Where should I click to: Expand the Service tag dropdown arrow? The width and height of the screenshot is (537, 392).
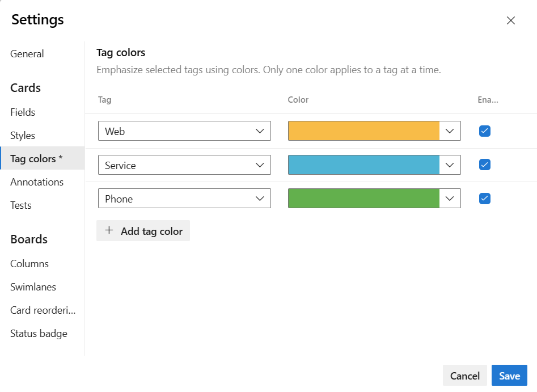tap(260, 165)
